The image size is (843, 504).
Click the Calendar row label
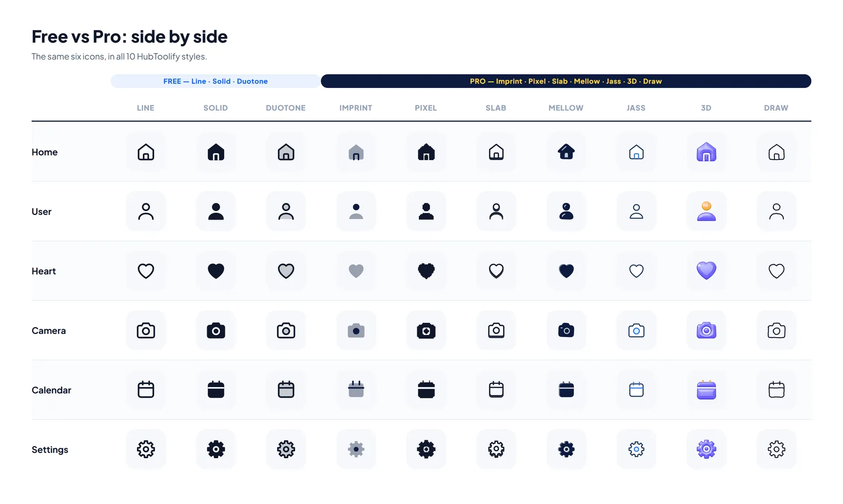(x=51, y=390)
